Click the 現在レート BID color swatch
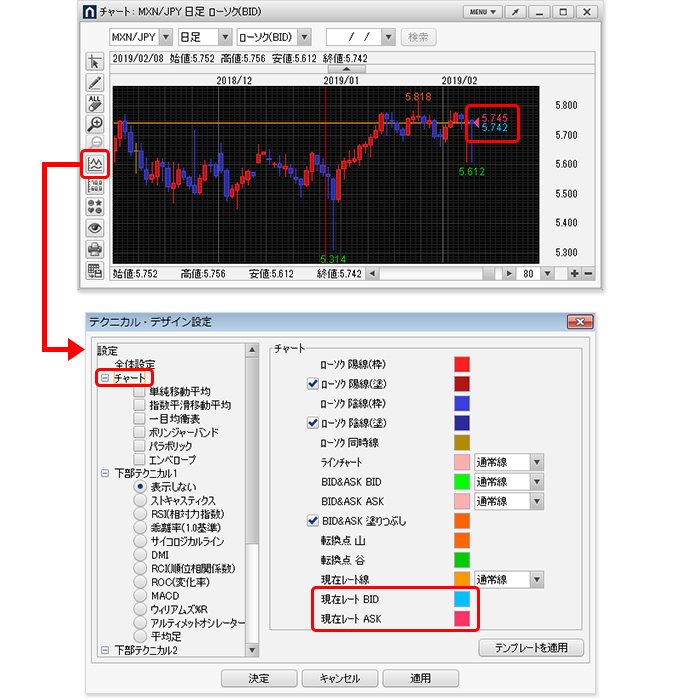Viewport: 680px width, 700px height. point(462,599)
